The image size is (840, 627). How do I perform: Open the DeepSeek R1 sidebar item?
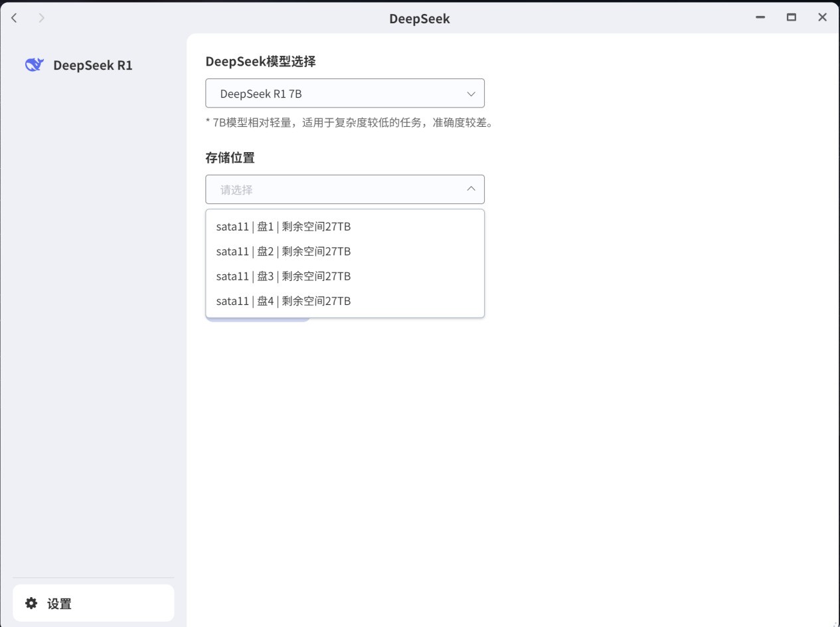(x=93, y=65)
